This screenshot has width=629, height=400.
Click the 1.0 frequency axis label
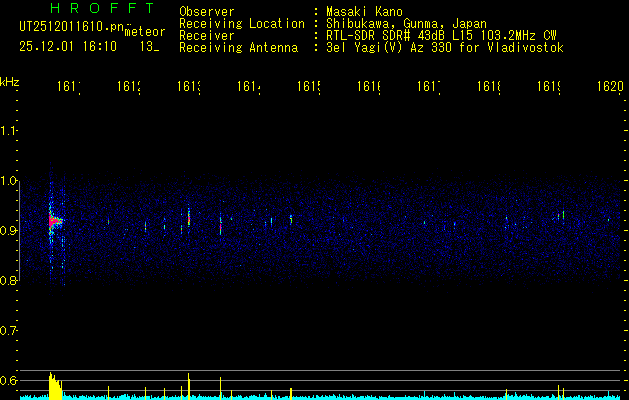pos(9,181)
